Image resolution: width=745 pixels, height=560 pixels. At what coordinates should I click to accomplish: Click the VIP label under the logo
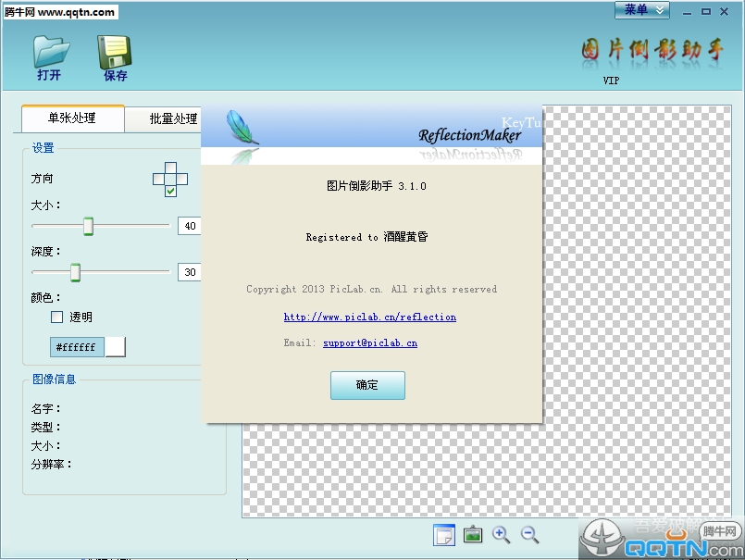(611, 81)
